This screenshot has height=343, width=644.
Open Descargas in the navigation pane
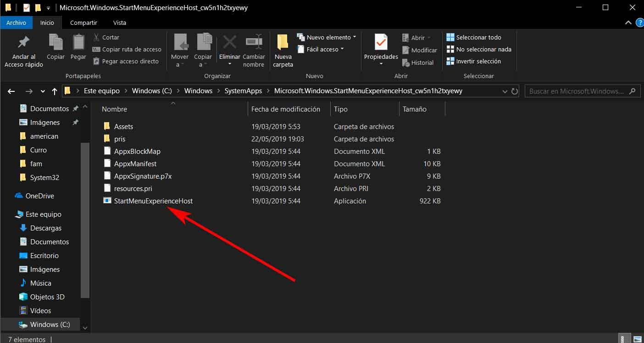click(x=45, y=228)
